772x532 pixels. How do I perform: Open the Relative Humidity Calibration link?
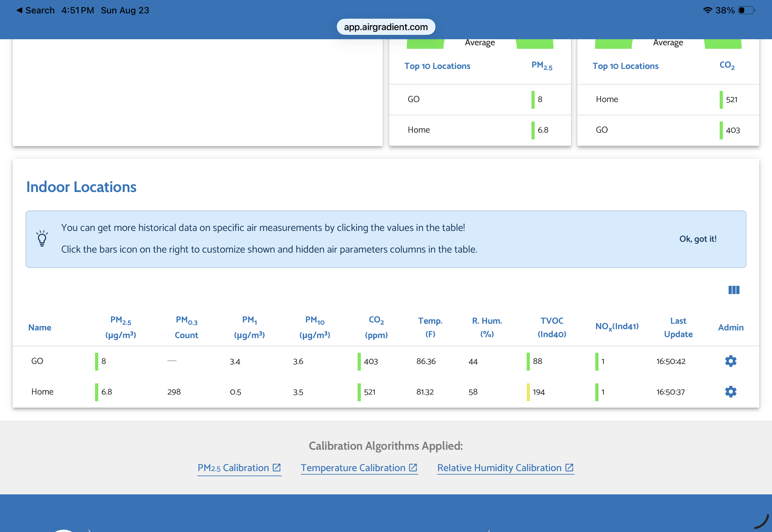[x=505, y=468]
